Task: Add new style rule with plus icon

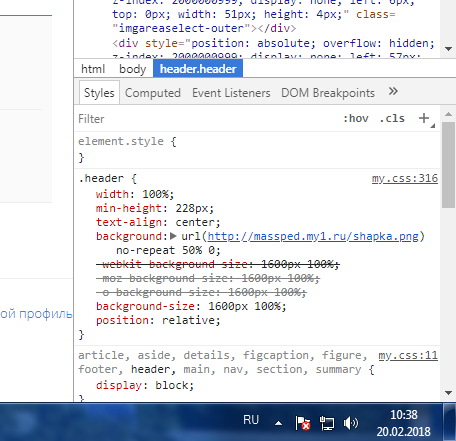Action: pyautogui.click(x=424, y=118)
